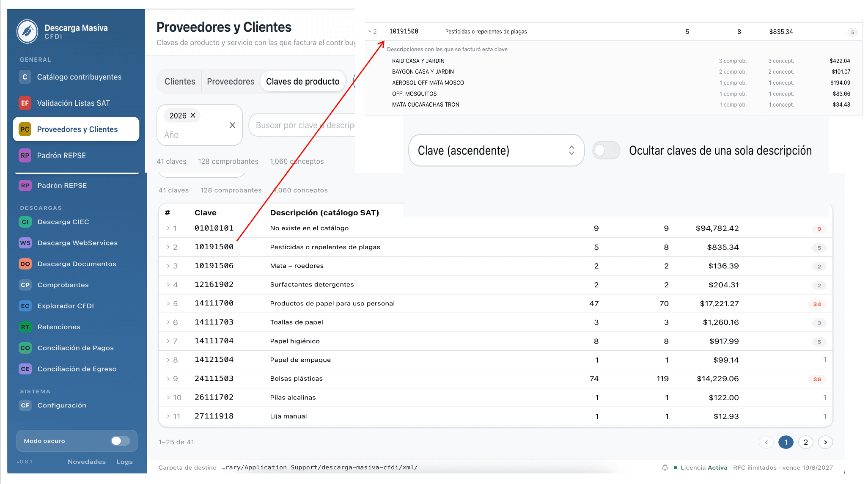Click the WS icon for Descarga WebServices
The image size is (868, 484).
pos(25,243)
